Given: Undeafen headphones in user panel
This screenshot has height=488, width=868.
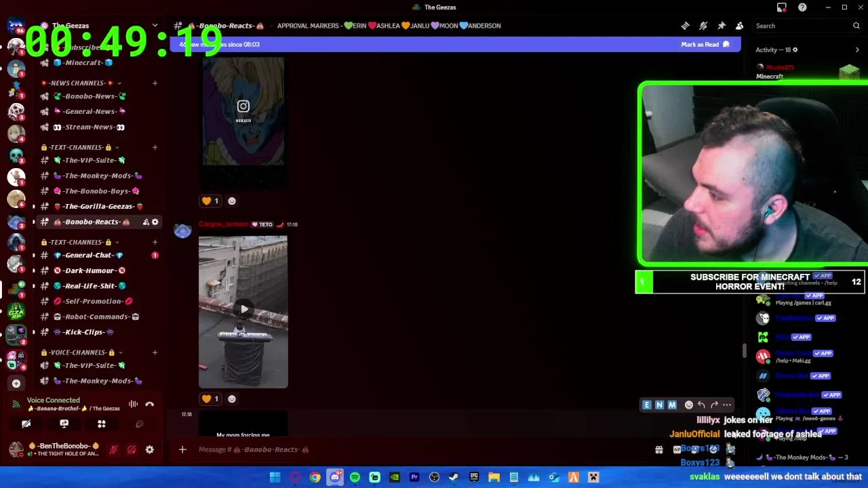Looking at the screenshot, I should 132,449.
